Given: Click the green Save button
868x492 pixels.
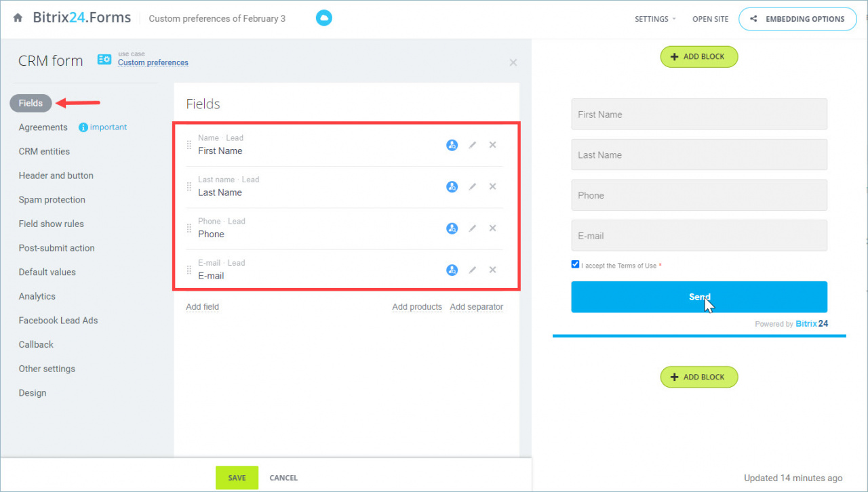Looking at the screenshot, I should 237,478.
